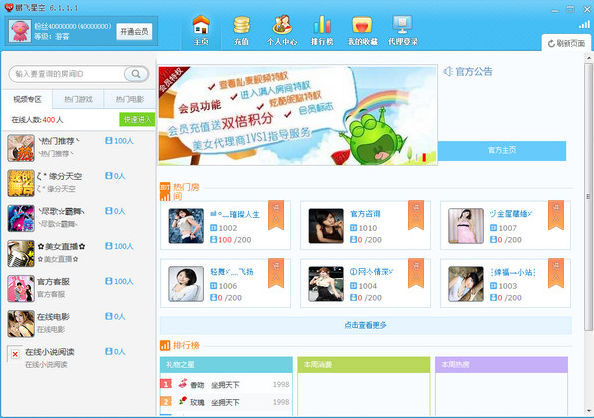Image resolution: width=594 pixels, height=418 pixels.
Task: Click the 进入 ribbon on 官方咨询 room
Action: coord(416,215)
